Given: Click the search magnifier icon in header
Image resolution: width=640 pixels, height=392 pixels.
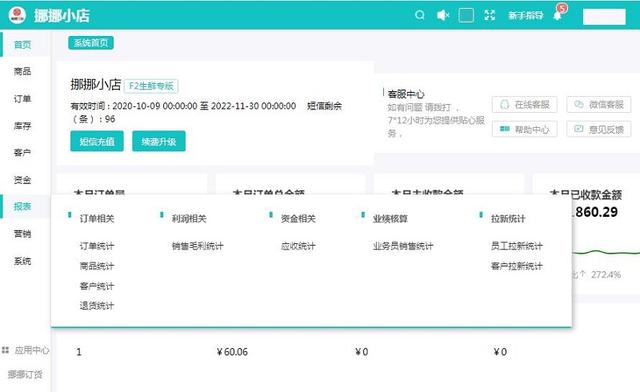Looking at the screenshot, I should 420,16.
